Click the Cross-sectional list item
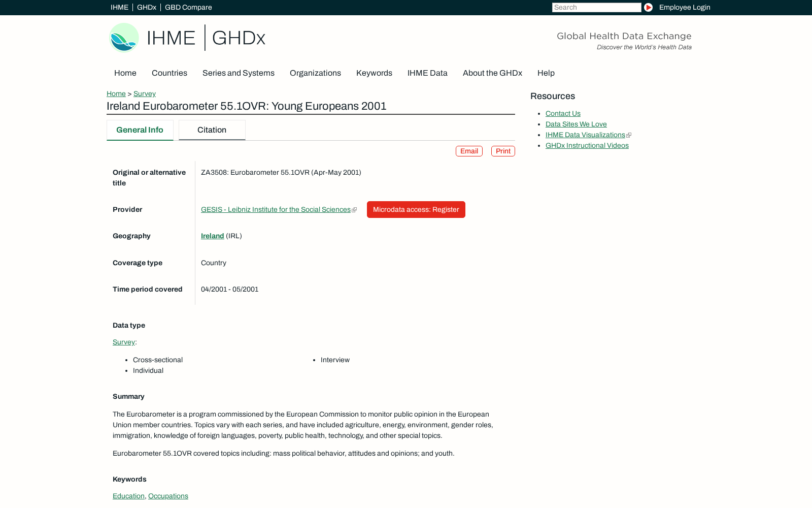 [x=158, y=360]
